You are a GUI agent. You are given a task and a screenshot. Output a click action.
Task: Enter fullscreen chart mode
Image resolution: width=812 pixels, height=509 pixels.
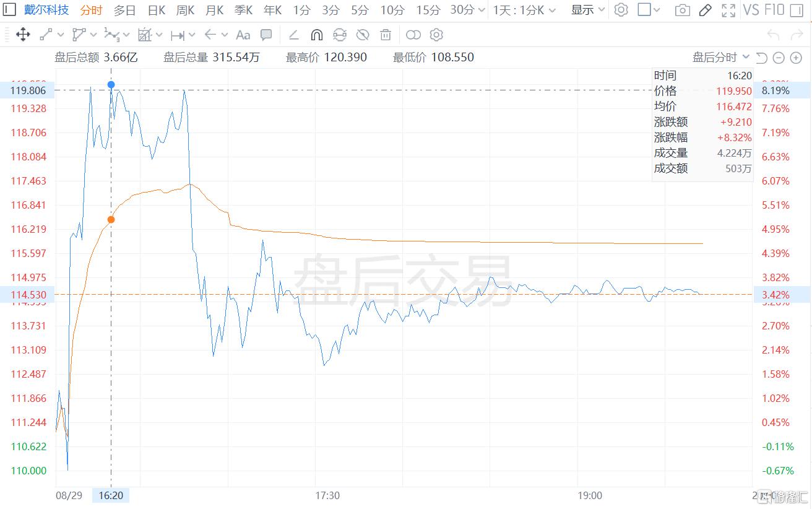[x=728, y=10]
